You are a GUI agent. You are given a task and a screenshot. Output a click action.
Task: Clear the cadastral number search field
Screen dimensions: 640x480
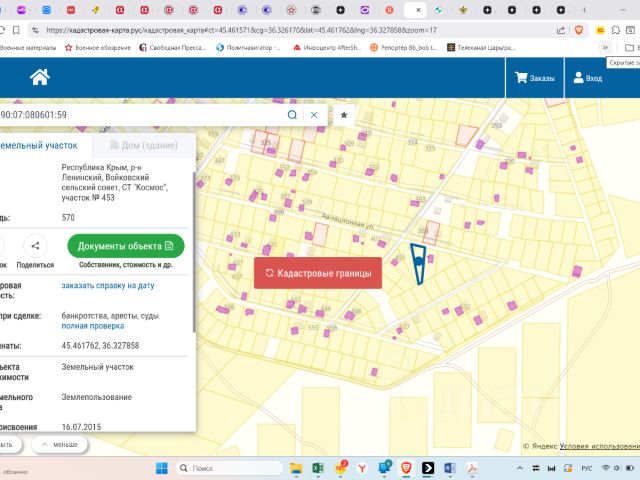(314, 115)
